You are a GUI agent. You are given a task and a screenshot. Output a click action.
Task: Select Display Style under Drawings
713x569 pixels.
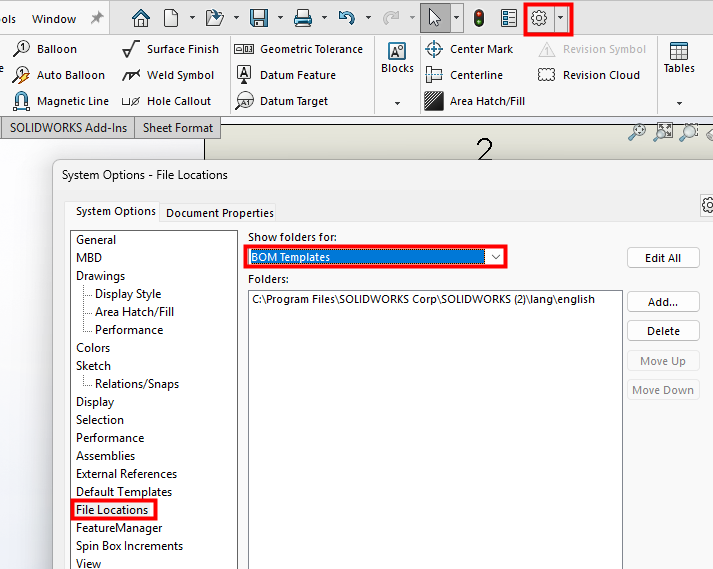[128, 294]
